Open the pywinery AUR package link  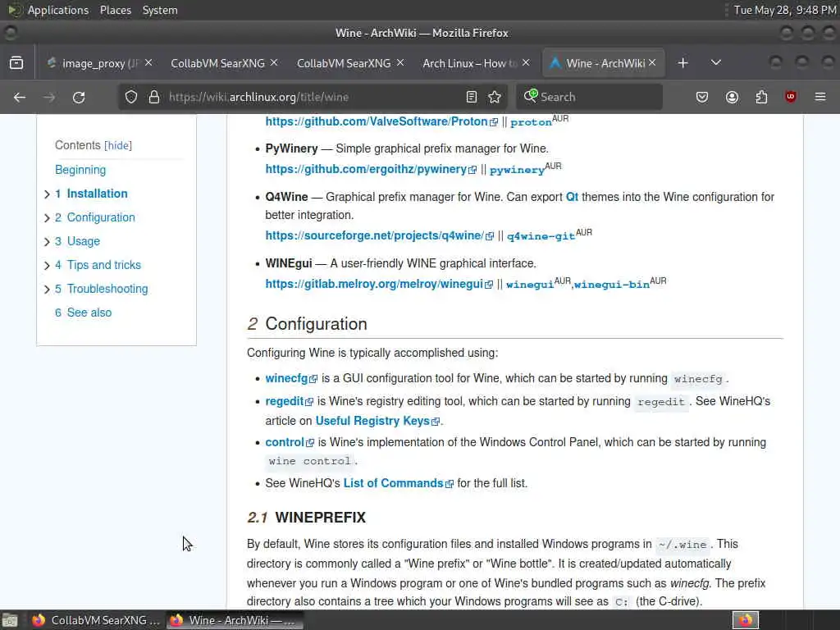click(x=517, y=170)
